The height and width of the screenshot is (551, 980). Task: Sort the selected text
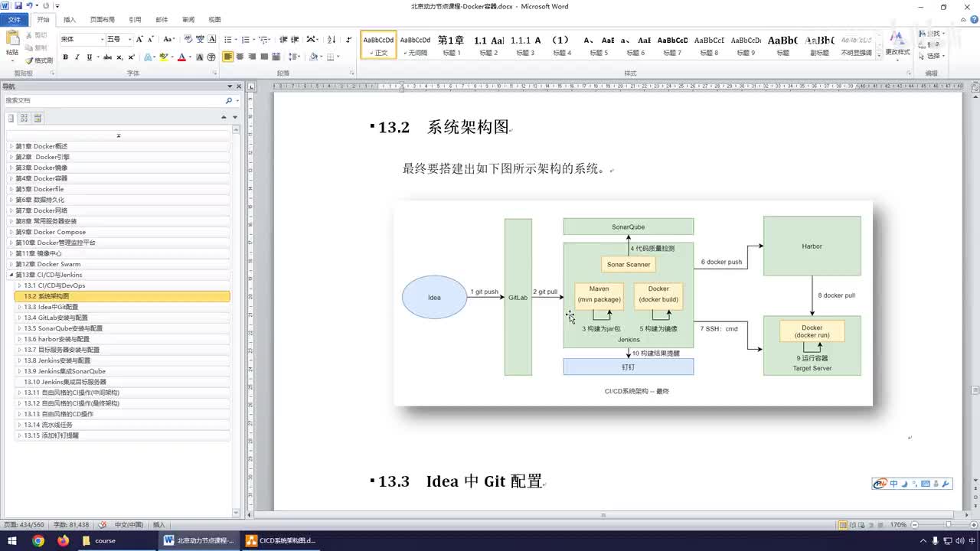pyautogui.click(x=332, y=39)
